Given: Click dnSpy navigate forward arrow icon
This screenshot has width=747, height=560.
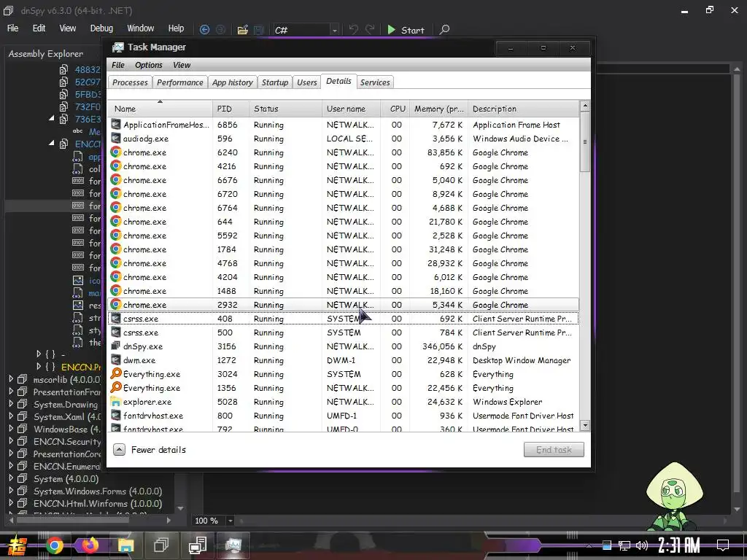Looking at the screenshot, I should 220,29.
